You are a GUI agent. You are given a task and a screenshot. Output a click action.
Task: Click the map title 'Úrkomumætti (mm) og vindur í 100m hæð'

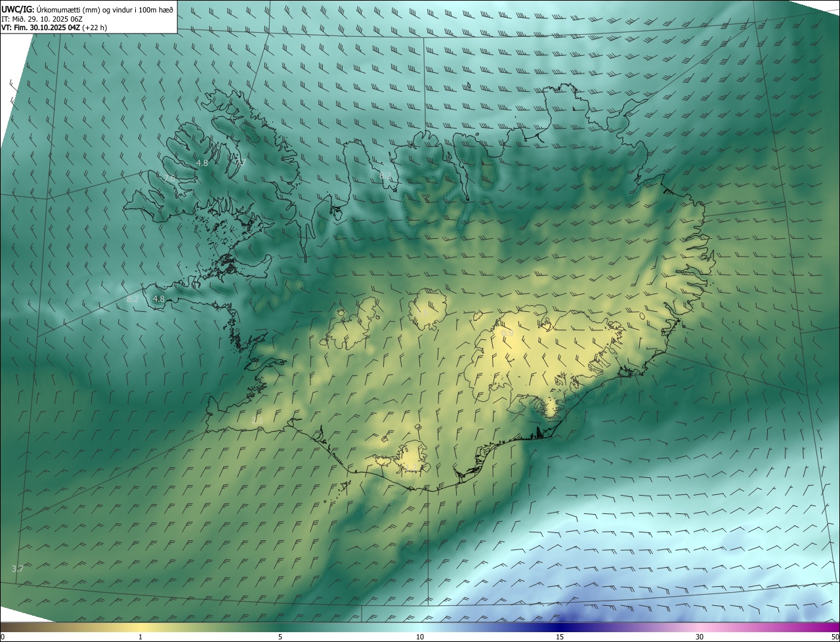click(x=105, y=9)
